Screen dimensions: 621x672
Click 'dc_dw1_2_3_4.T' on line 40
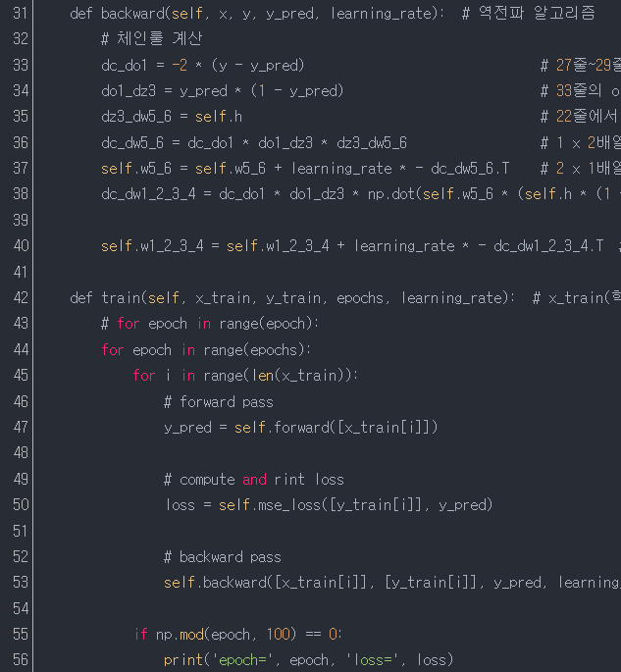click(548, 246)
